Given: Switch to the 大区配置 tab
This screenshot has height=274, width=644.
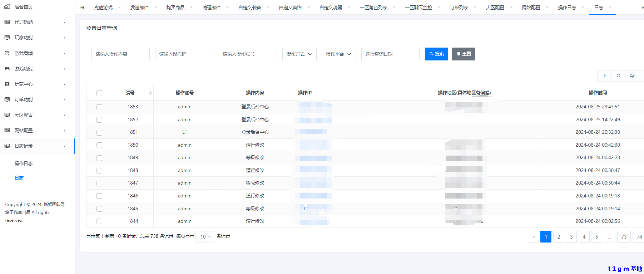Looking at the screenshot, I should click(x=495, y=8).
